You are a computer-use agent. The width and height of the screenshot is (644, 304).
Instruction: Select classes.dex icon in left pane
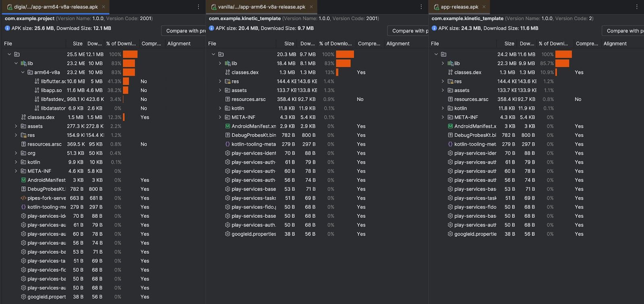click(23, 117)
